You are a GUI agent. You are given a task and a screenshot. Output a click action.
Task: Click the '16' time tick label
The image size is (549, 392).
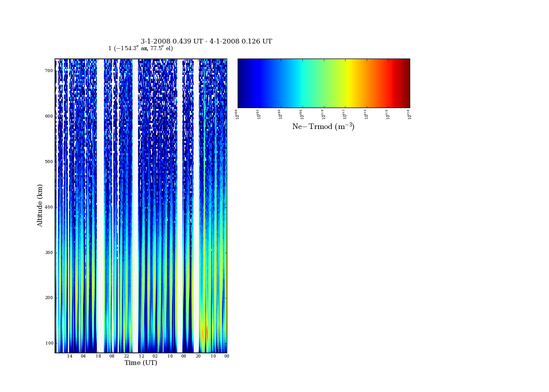(170, 356)
